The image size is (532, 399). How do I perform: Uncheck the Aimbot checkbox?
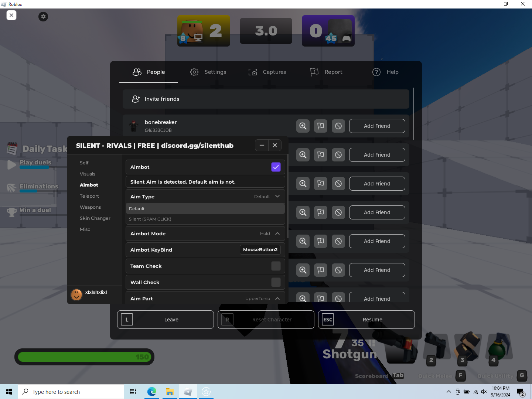point(276,167)
